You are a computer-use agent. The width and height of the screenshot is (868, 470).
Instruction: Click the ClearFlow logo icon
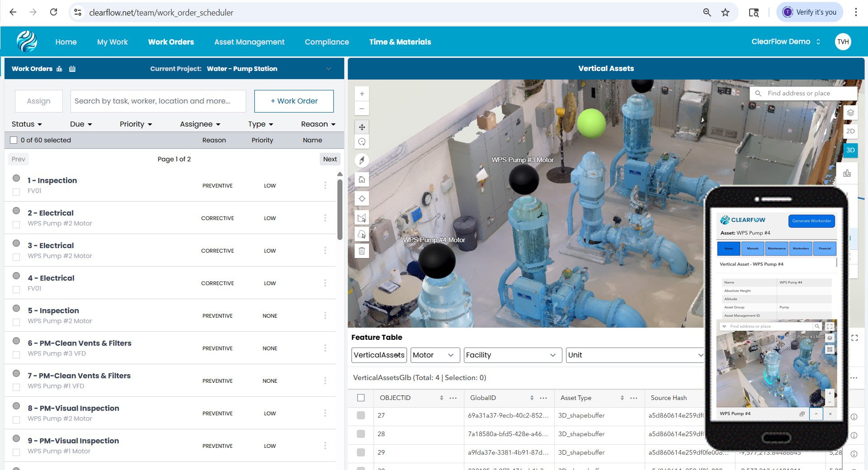pyautogui.click(x=27, y=42)
